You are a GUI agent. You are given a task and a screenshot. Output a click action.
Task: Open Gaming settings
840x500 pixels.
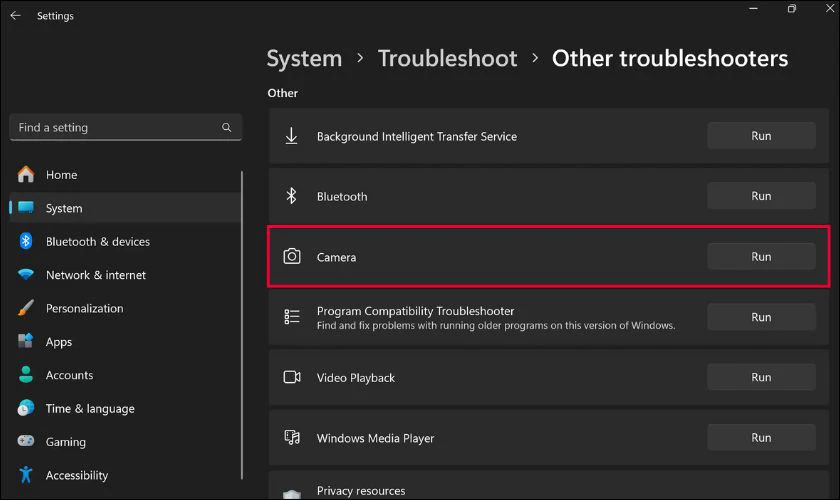(x=125, y=442)
